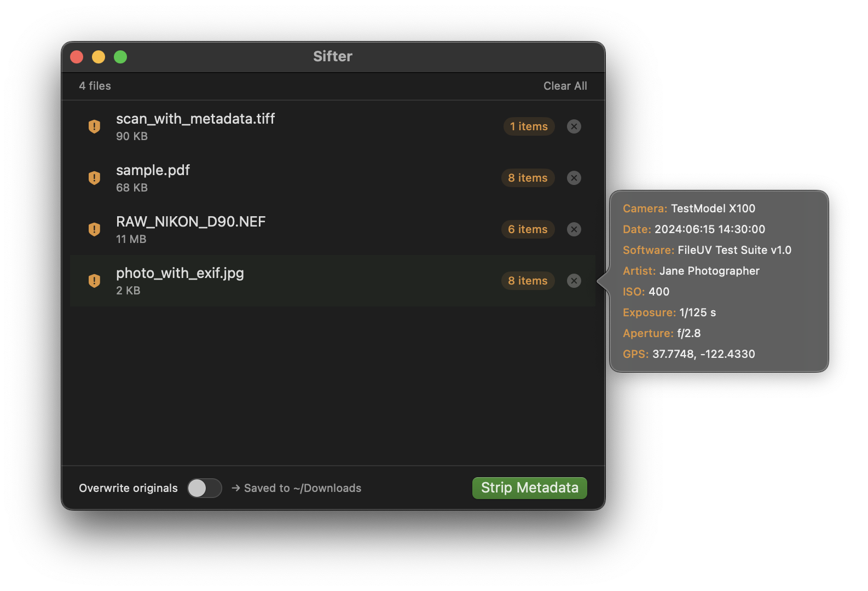Minimize Sifter with the yellow button
Image resolution: width=868 pixels, height=591 pixels.
[99, 57]
